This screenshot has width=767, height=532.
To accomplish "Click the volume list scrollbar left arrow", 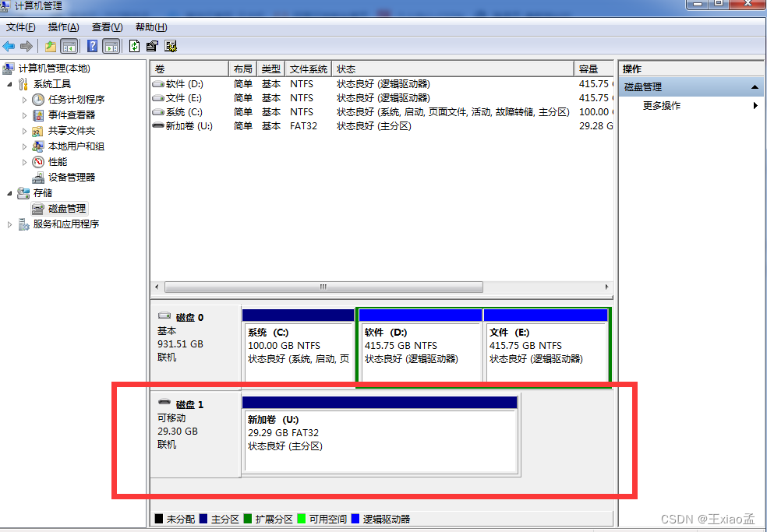I will click(x=157, y=287).
